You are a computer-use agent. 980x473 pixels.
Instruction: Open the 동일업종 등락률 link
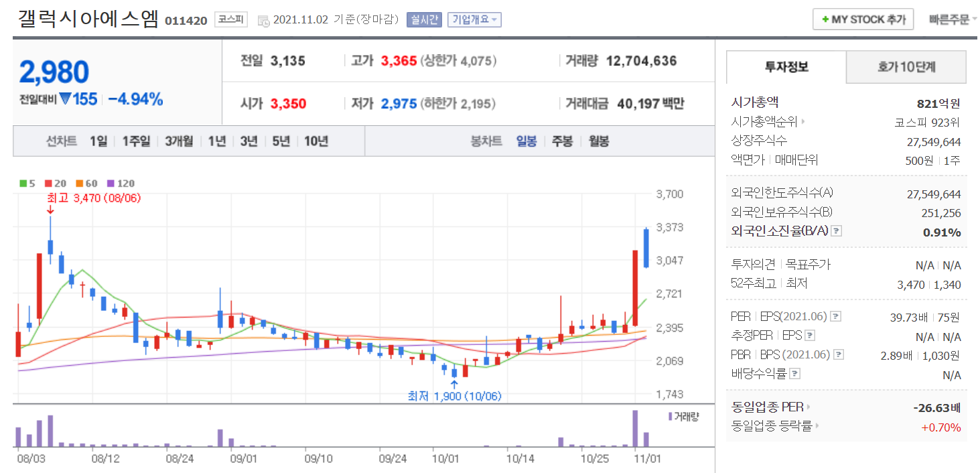tap(776, 425)
